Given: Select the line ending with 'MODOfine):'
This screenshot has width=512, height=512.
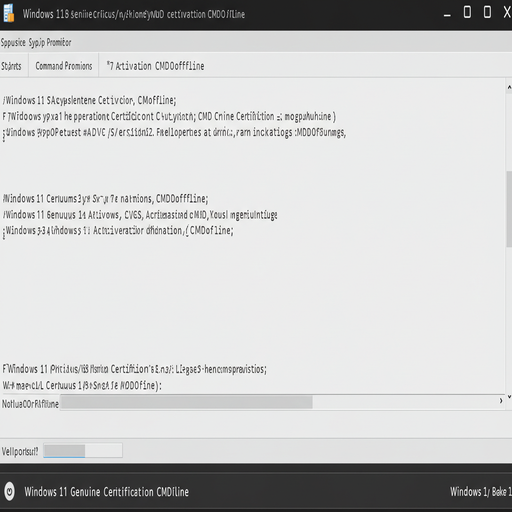Looking at the screenshot, I should [x=82, y=385].
